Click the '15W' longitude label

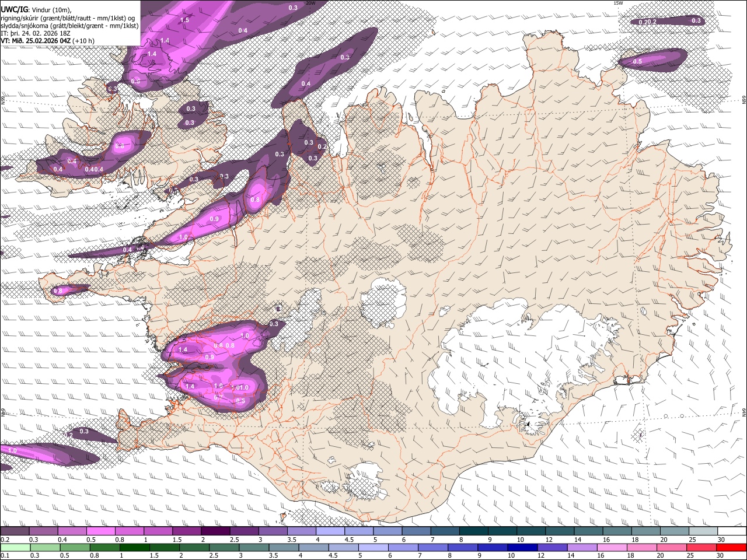point(617,3)
